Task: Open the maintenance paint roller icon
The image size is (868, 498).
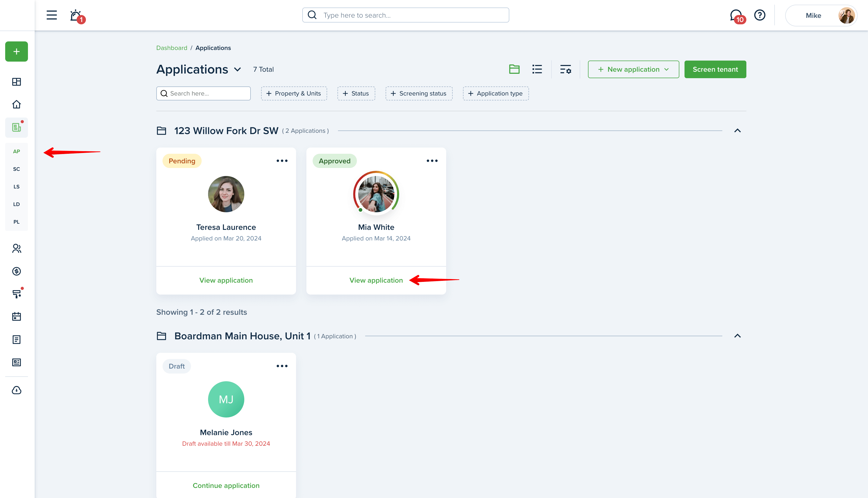Action: (x=16, y=294)
